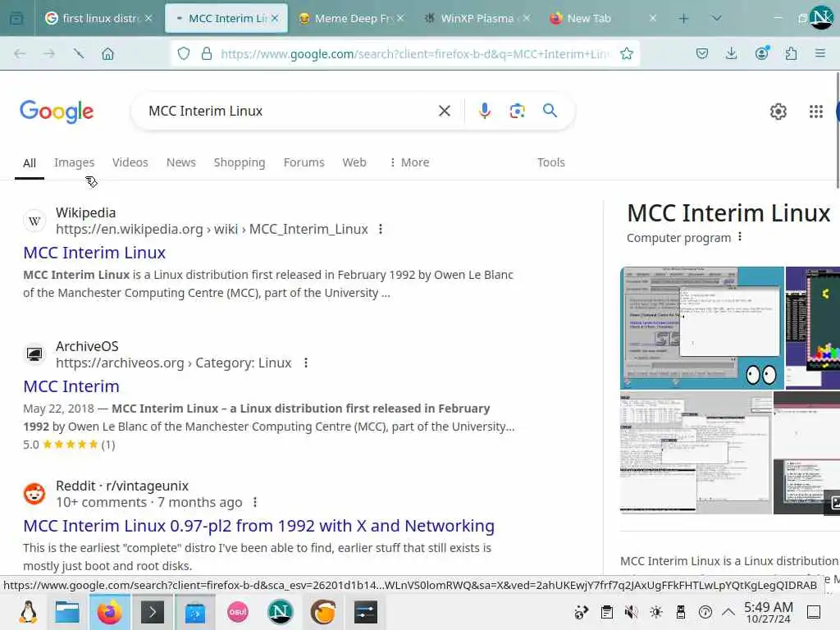Image resolution: width=840 pixels, height=630 pixels.
Task: Open a new browser tab with plus button
Action: point(683,19)
